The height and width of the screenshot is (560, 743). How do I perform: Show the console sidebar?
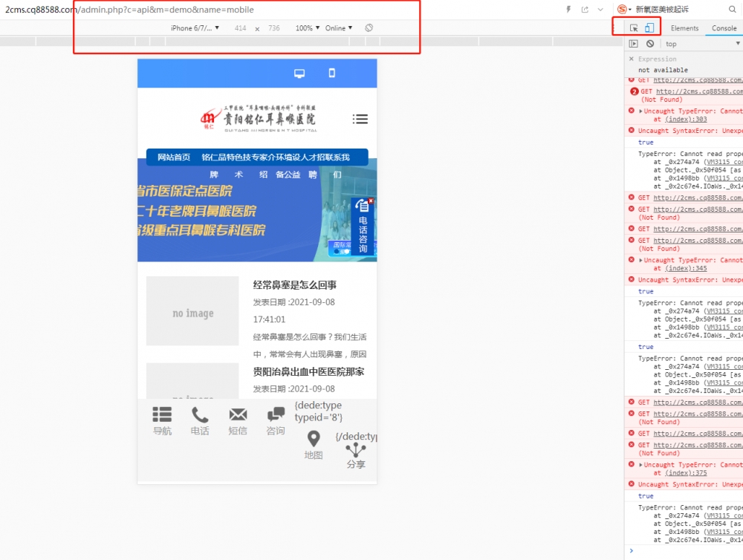point(634,44)
